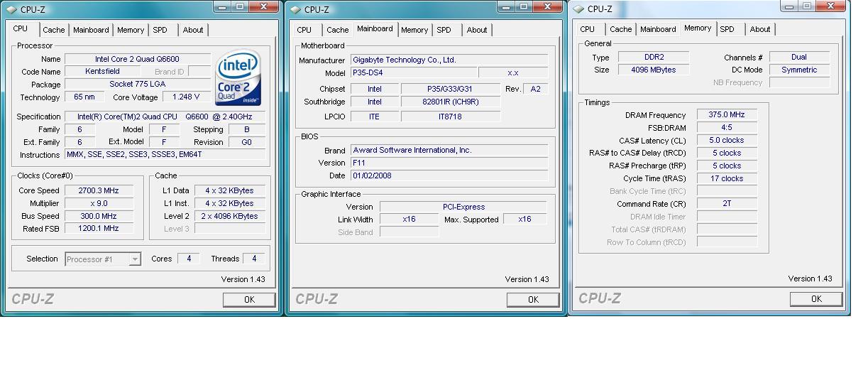The height and width of the screenshot is (373, 868).
Task: Select the SPD tab in the right CPU-Z window
Action: point(727,29)
